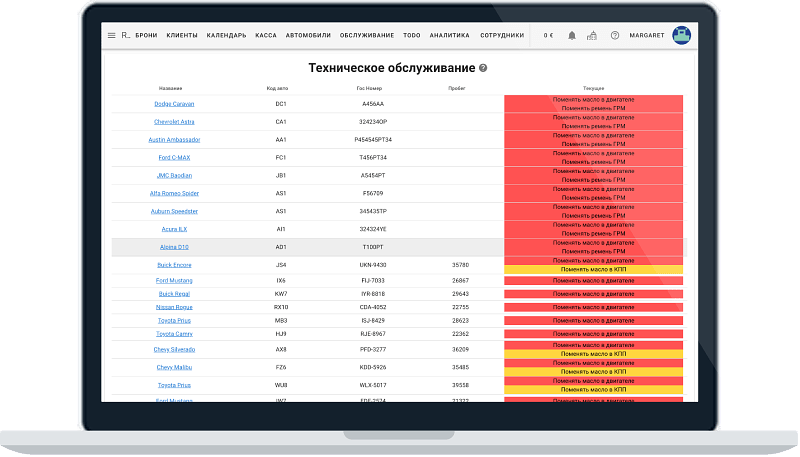Click the plate WLX-5017
Screen dimensions: 800x457
373,385
